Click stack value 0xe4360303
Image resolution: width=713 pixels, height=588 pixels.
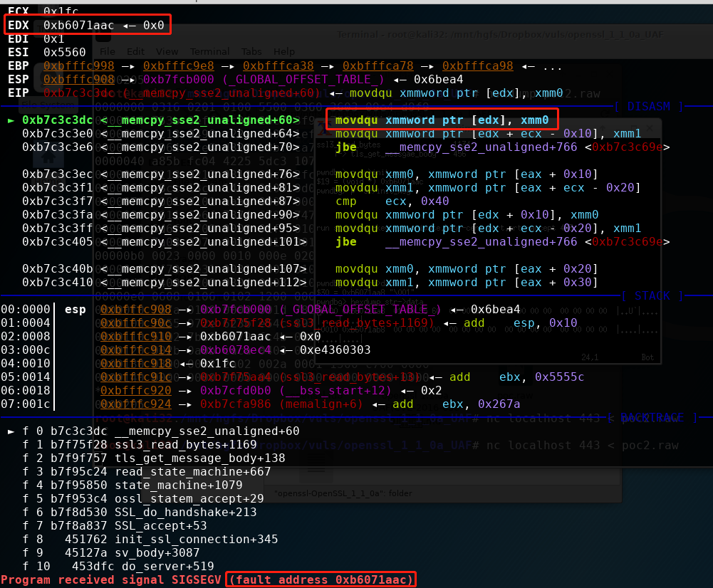click(335, 350)
